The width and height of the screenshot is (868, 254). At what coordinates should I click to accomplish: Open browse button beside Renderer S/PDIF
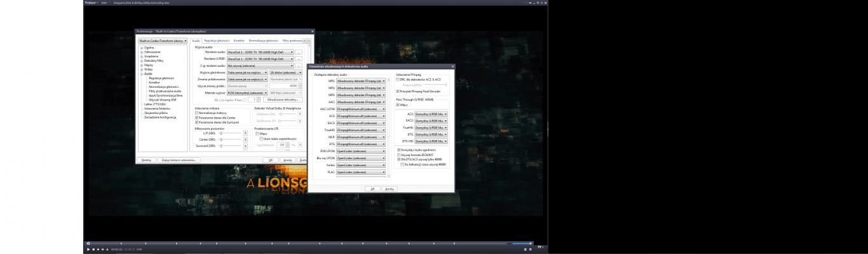tap(299, 59)
